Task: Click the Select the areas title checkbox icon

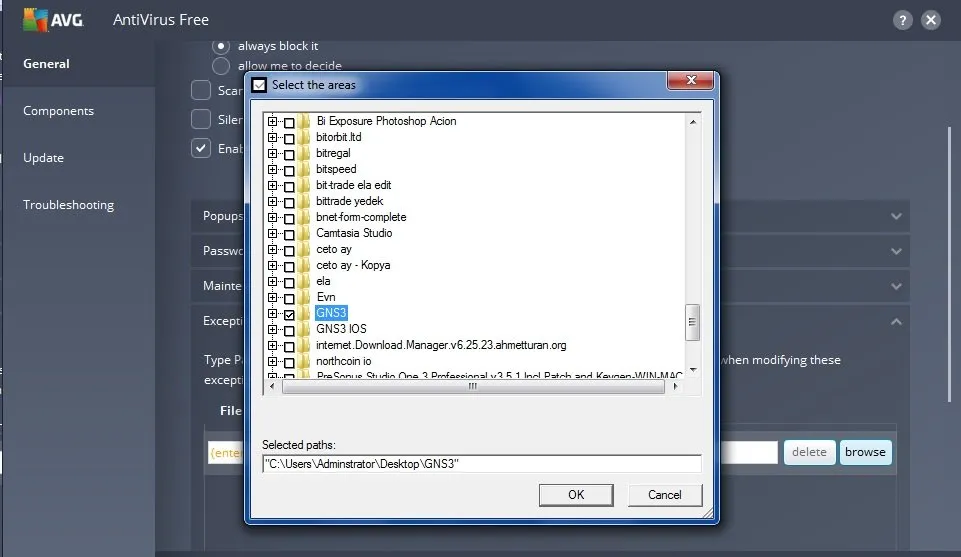Action: pyautogui.click(x=259, y=85)
